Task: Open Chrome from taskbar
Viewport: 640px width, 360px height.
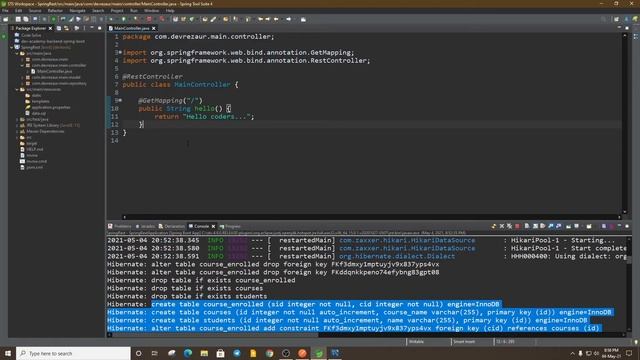Action: coord(269,353)
